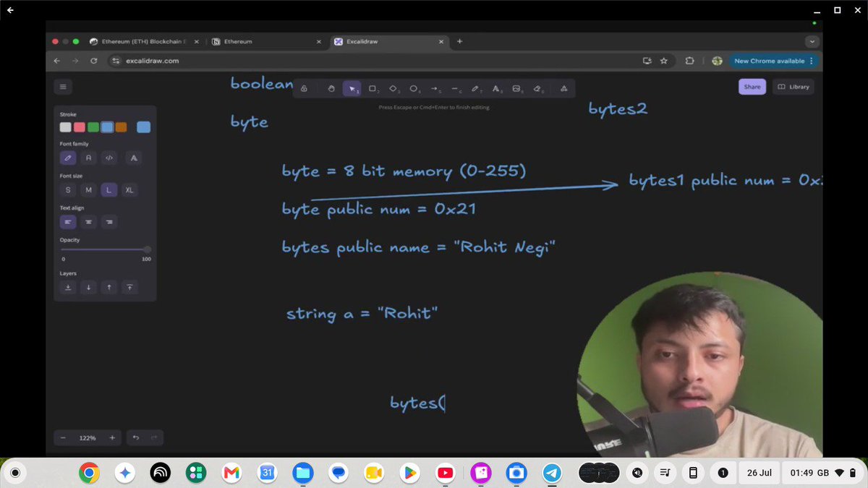The width and height of the screenshot is (868, 488).
Task: Align text to the right
Action: pos(109,222)
